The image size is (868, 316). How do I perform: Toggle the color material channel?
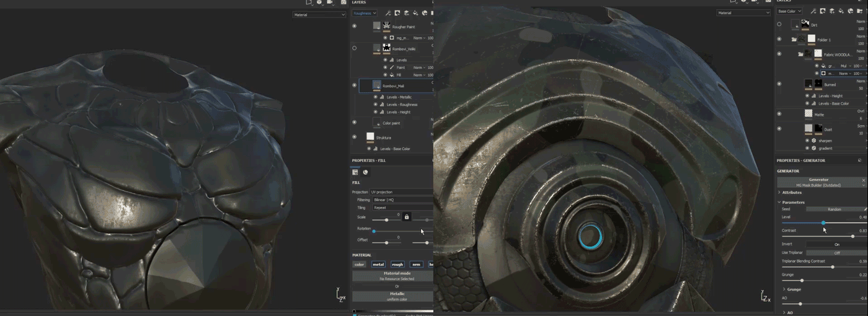point(360,265)
